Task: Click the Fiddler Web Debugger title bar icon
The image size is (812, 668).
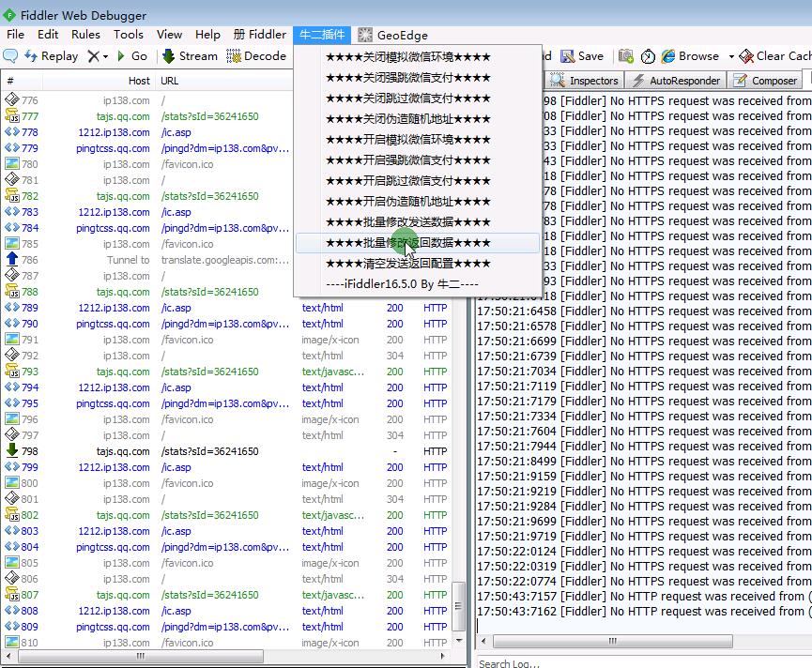Action: [9, 15]
